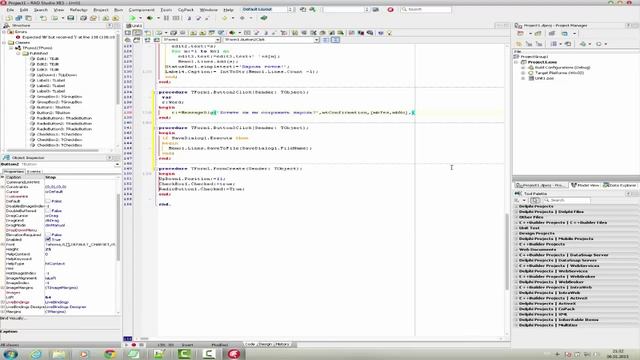Select the Caption property row
The image size is (640, 360).
point(60,177)
